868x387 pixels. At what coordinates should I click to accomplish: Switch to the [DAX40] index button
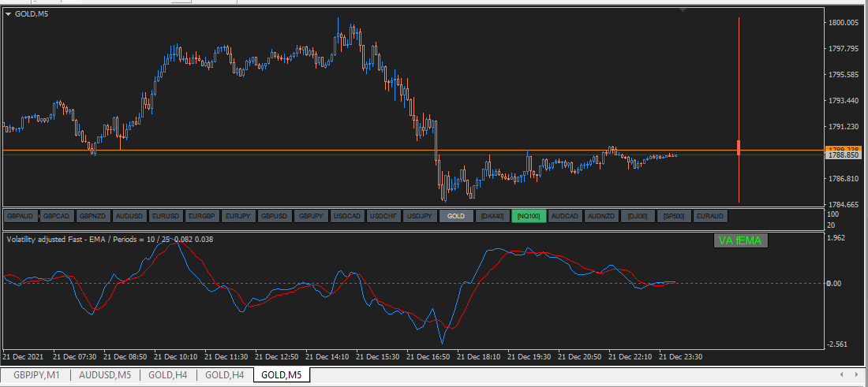[x=492, y=216]
